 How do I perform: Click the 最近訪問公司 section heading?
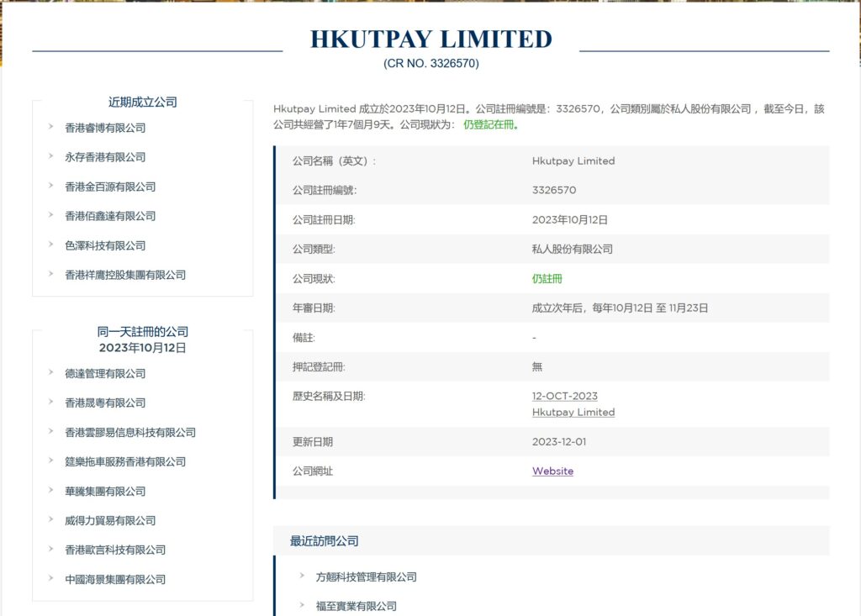[324, 540]
